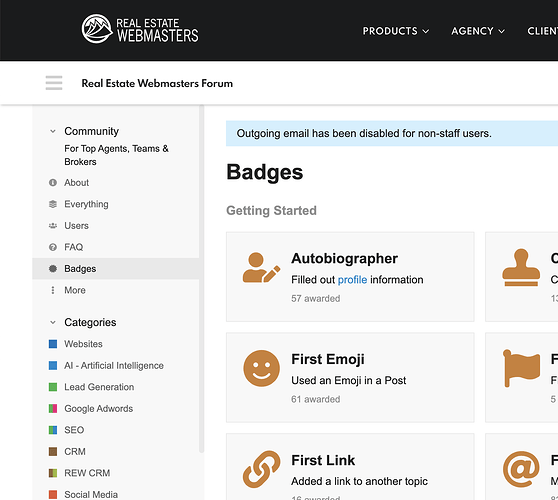Toggle the hamburger sidebar menu icon
The image size is (558, 500).
(54, 83)
